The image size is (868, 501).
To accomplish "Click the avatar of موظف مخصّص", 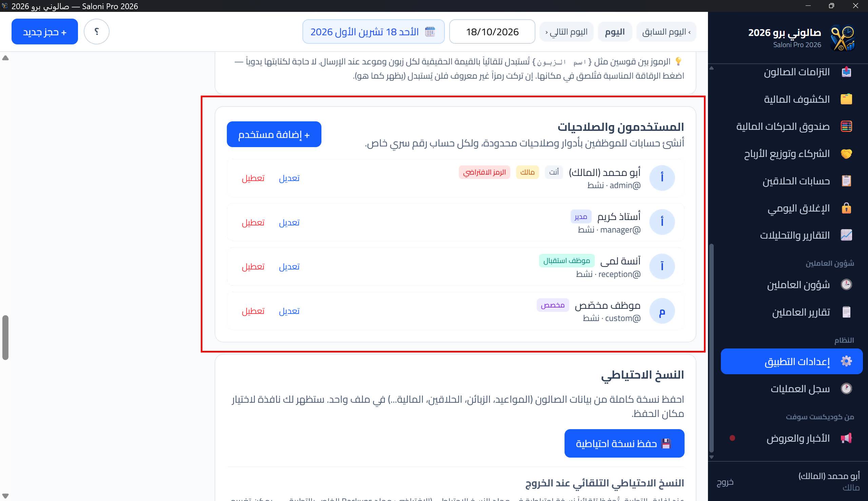I will click(x=662, y=311).
